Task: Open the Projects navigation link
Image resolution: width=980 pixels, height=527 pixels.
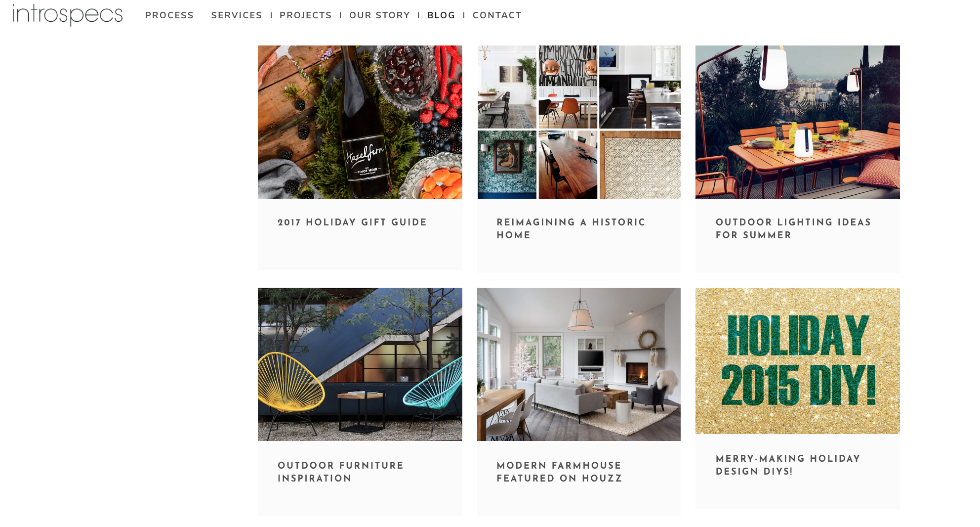Action: [306, 15]
